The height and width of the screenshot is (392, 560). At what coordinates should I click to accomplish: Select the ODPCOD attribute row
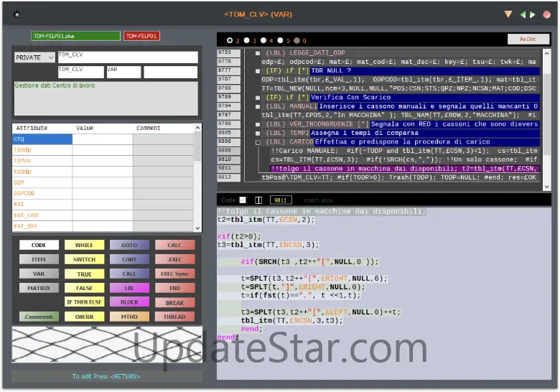103,193
